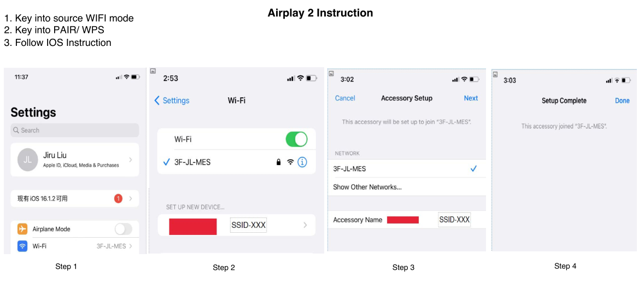Click the search magnifier icon in Settings
The width and height of the screenshot is (644, 294).
[16, 131]
